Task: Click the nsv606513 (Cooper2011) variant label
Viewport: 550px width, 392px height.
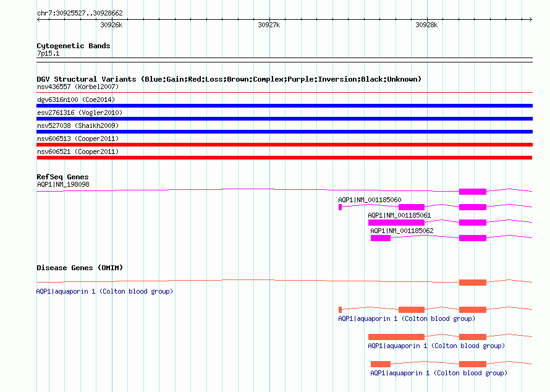Action: 78,138
